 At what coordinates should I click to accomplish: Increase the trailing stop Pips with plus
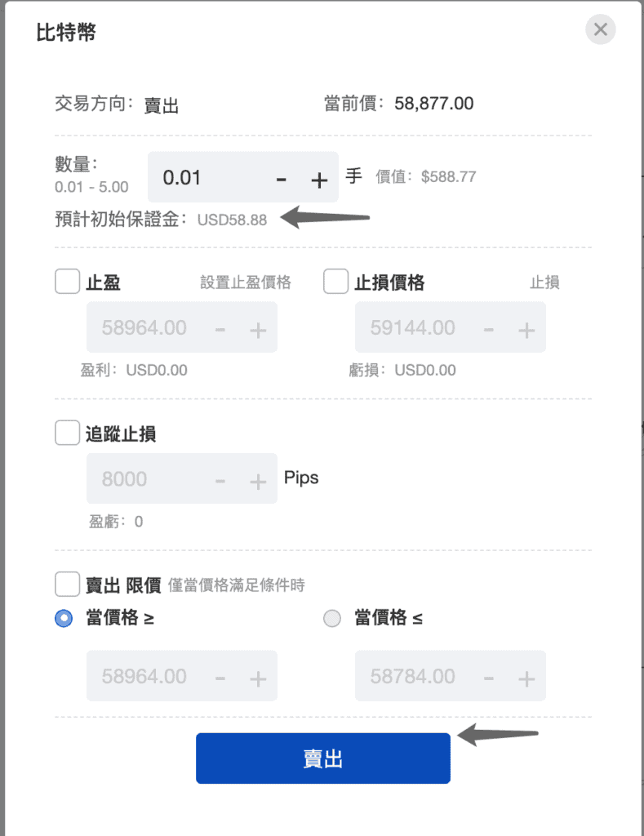coord(258,482)
